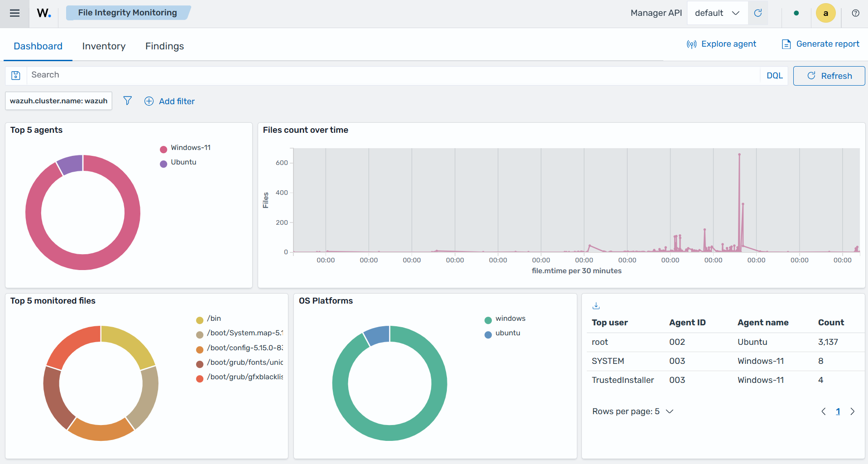The height and width of the screenshot is (464, 868).
Task: Switch to the Inventory tab
Action: click(x=104, y=46)
